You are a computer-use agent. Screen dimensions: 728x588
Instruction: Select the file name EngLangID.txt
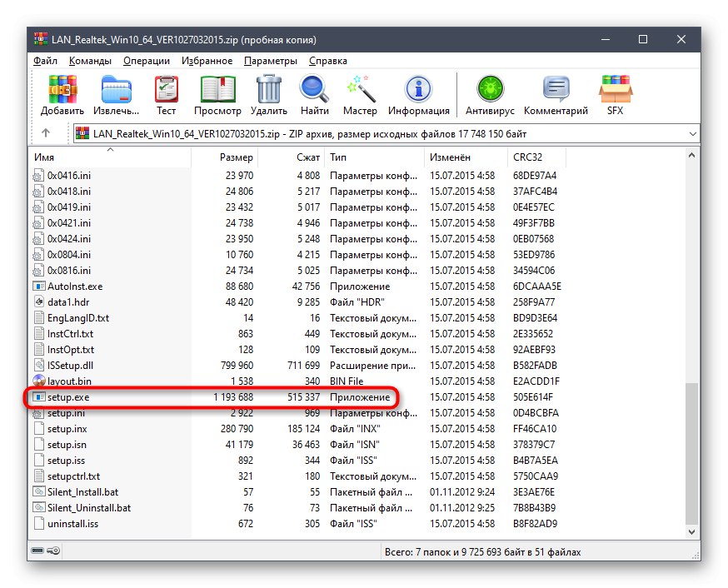pyautogui.click(x=78, y=318)
